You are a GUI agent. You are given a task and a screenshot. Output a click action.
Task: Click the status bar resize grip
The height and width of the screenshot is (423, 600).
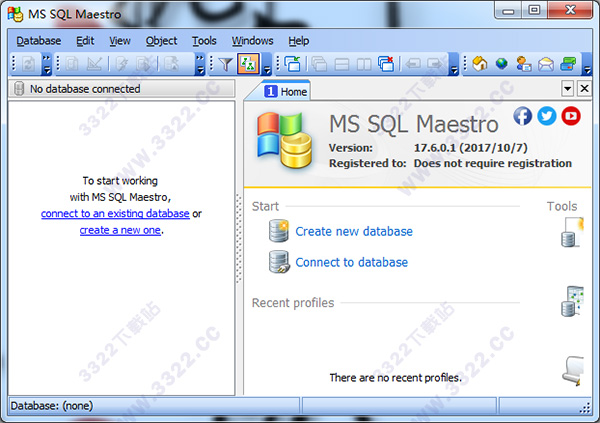[x=585, y=408]
